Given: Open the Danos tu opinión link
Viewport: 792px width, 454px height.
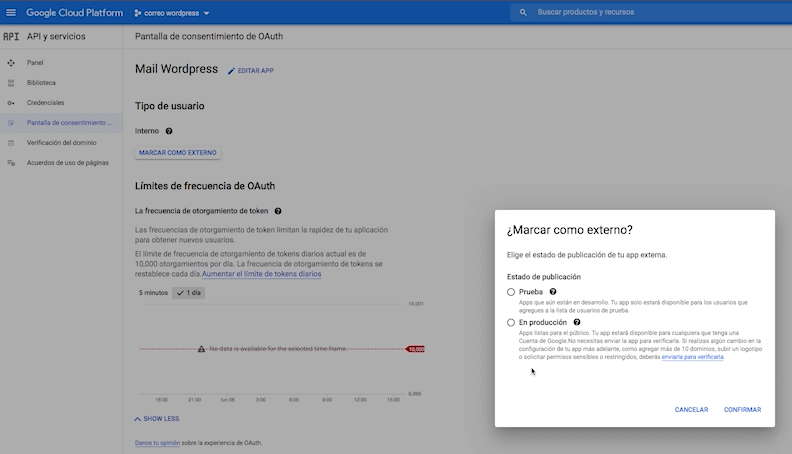Looking at the screenshot, I should (157, 443).
